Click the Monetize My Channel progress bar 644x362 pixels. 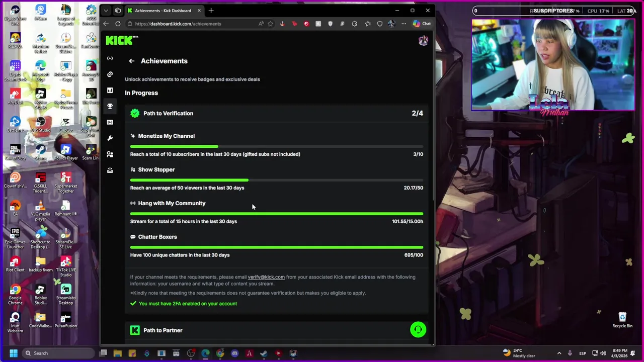277,146
